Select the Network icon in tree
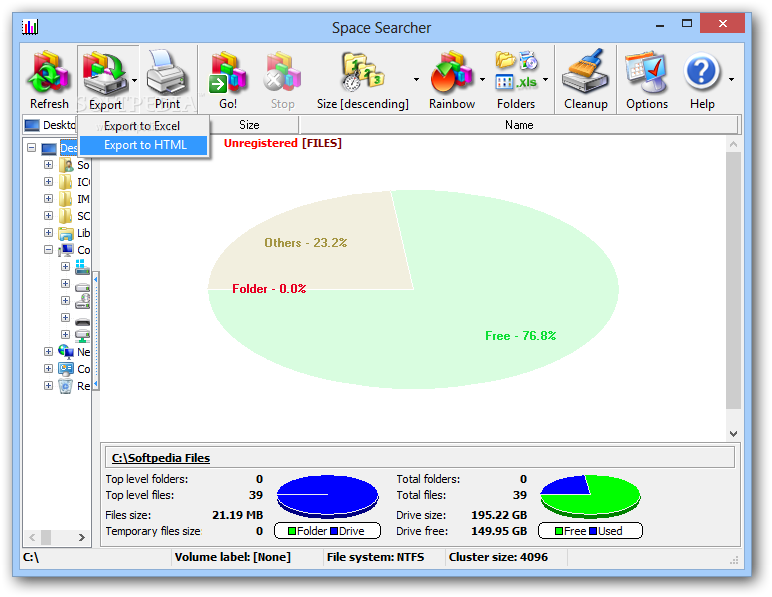Viewport: 772px width, 597px height. [x=66, y=351]
